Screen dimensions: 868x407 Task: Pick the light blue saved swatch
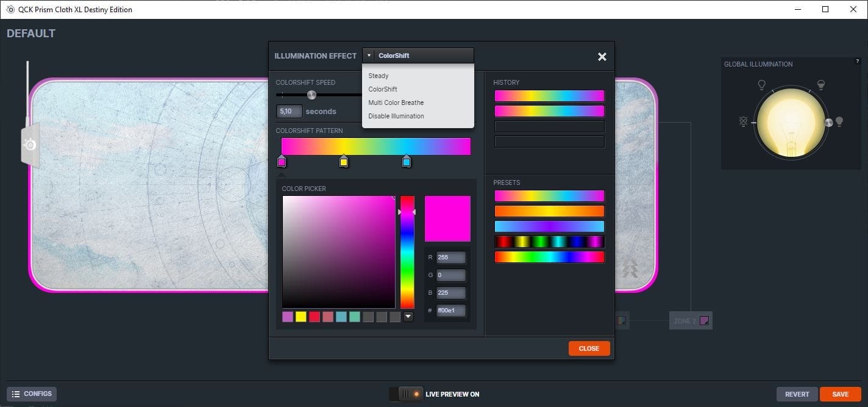(341, 317)
